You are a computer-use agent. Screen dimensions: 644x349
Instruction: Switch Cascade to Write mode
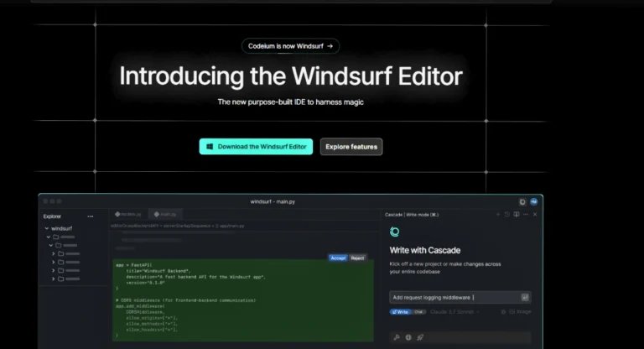401,312
